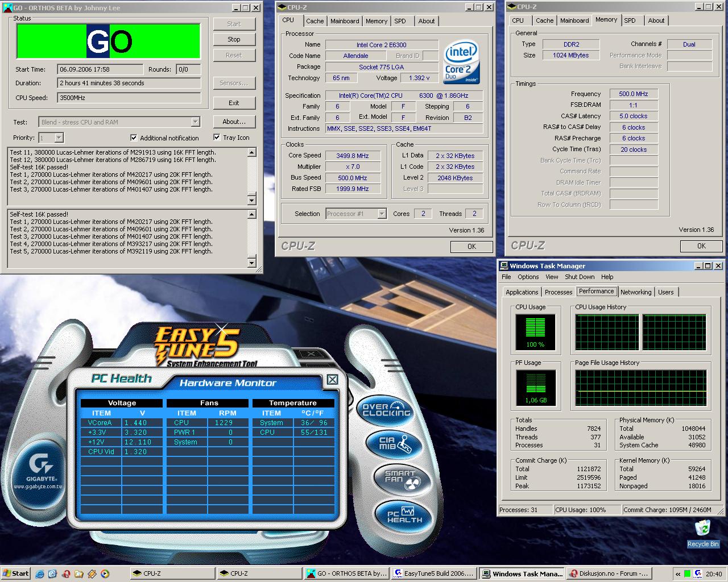The image size is (728, 582).
Task: Click the green CPU usage tray icon
Action: pos(687,573)
